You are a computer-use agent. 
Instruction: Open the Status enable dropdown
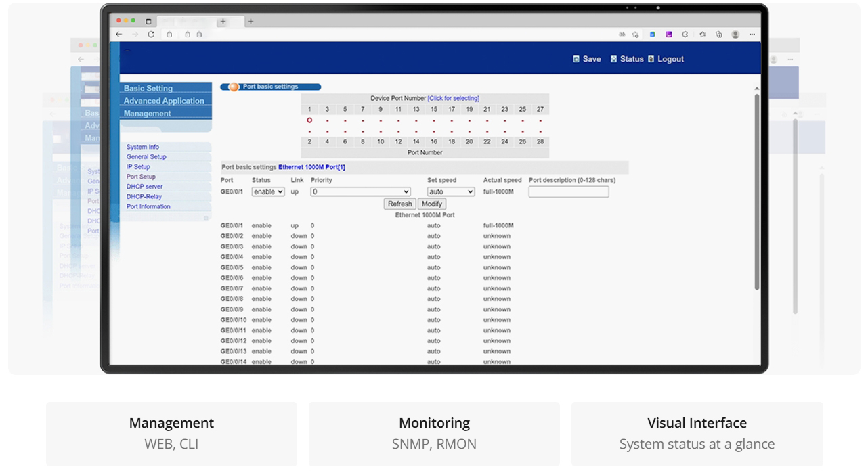[268, 192]
